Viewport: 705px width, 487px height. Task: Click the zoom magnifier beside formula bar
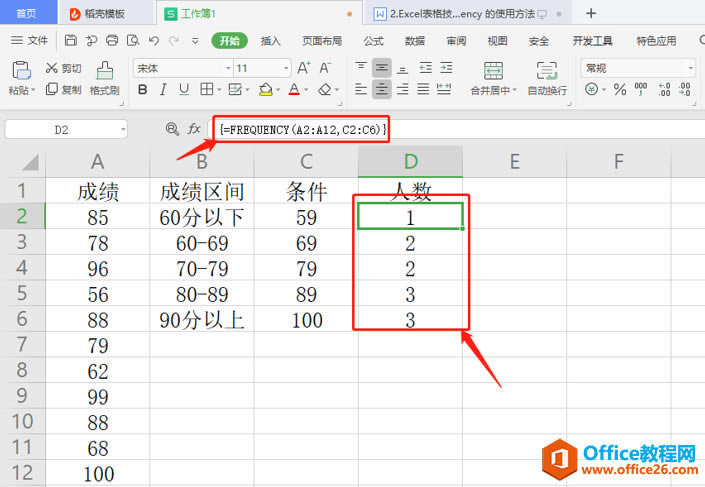[x=172, y=130]
